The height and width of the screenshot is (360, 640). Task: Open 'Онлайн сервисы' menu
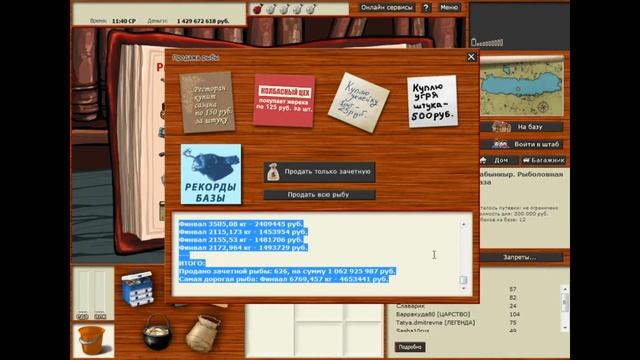point(387,7)
